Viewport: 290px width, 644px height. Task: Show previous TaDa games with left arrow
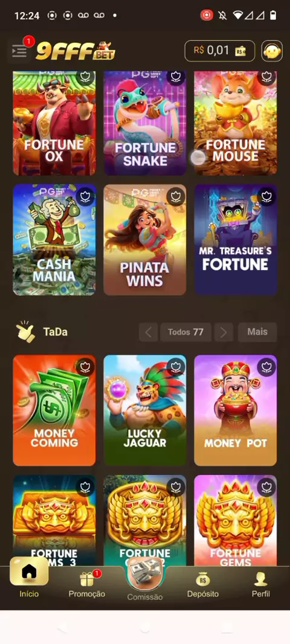pyautogui.click(x=148, y=332)
